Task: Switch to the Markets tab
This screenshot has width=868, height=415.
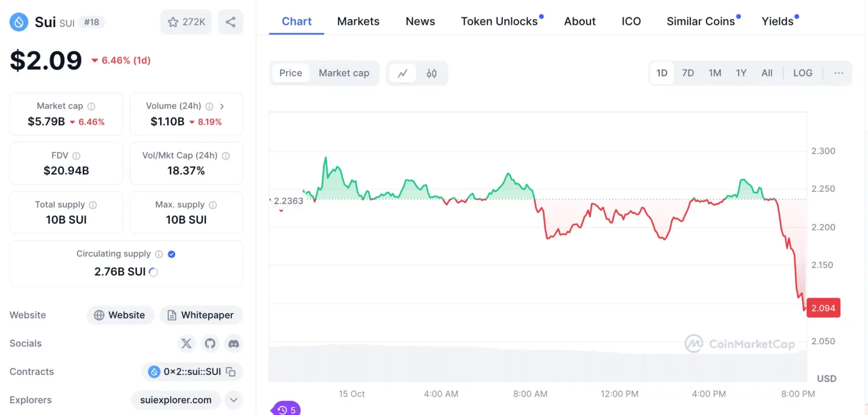Action: (x=358, y=21)
